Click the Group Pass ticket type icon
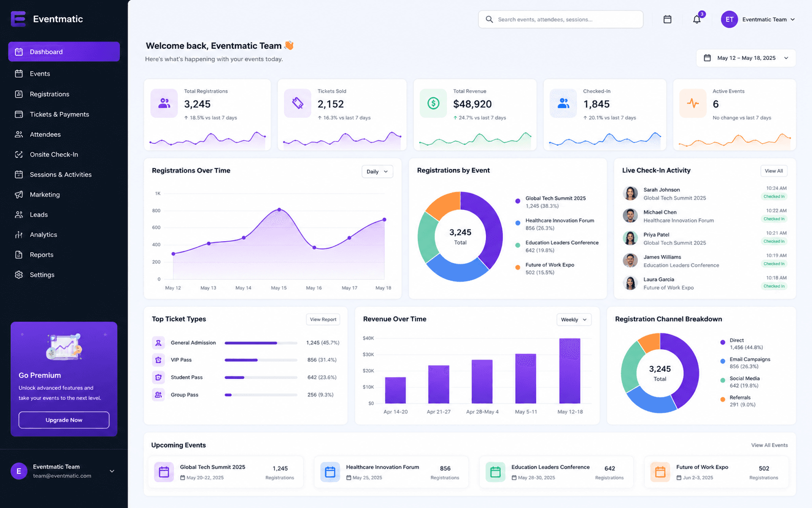Viewport: 812px width, 508px height. [158, 395]
